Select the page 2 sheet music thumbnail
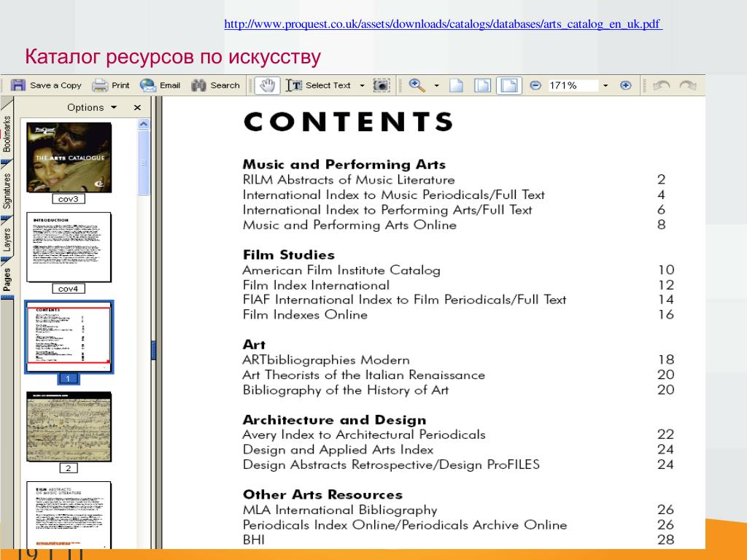747x560 pixels. tap(69, 427)
